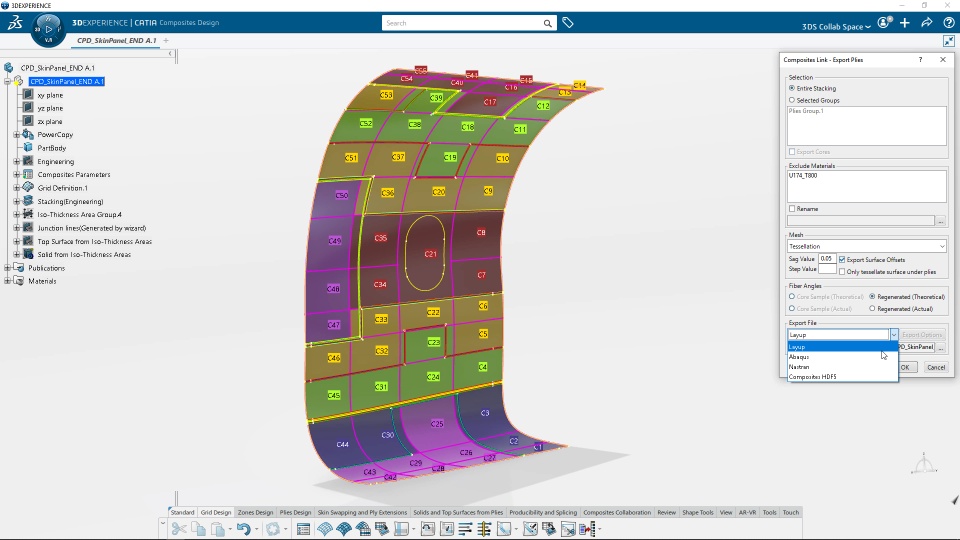Expand the Engineering tree node
Viewport: 960px width, 540px height.
pos(17,162)
